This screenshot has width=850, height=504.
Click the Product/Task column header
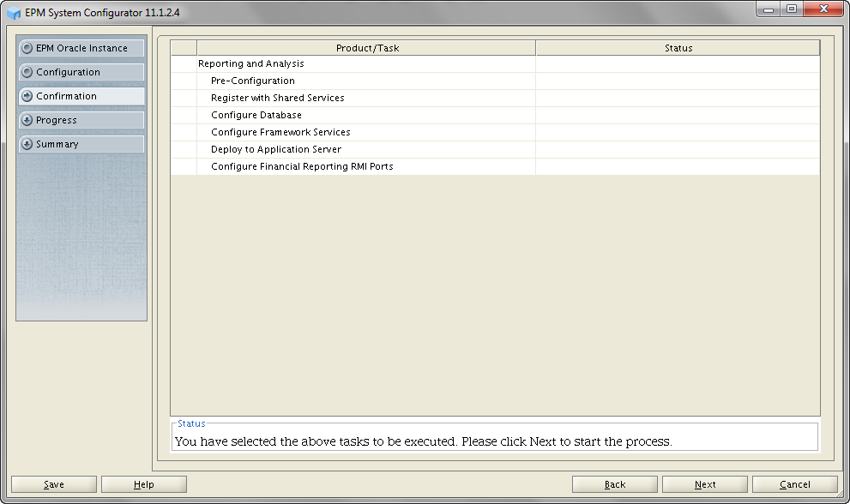pyautogui.click(x=366, y=48)
